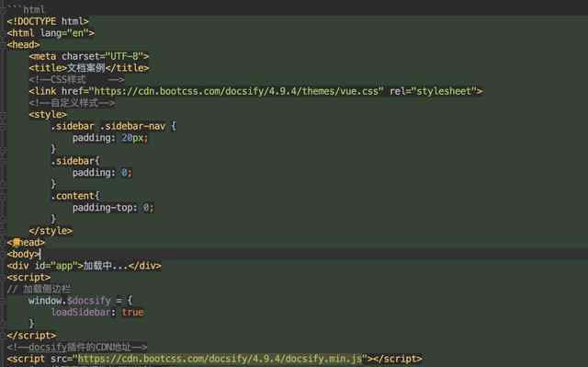Image resolution: width=588 pixels, height=367 pixels.
Task: Click the closing brace after loadSidebar: true
Action: [x=31, y=323]
